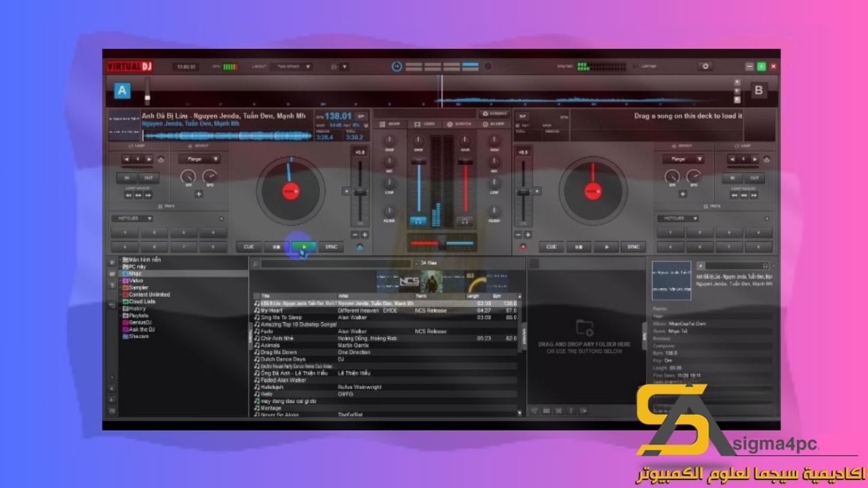Switch to VIDEO tab

pyautogui.click(x=425, y=124)
